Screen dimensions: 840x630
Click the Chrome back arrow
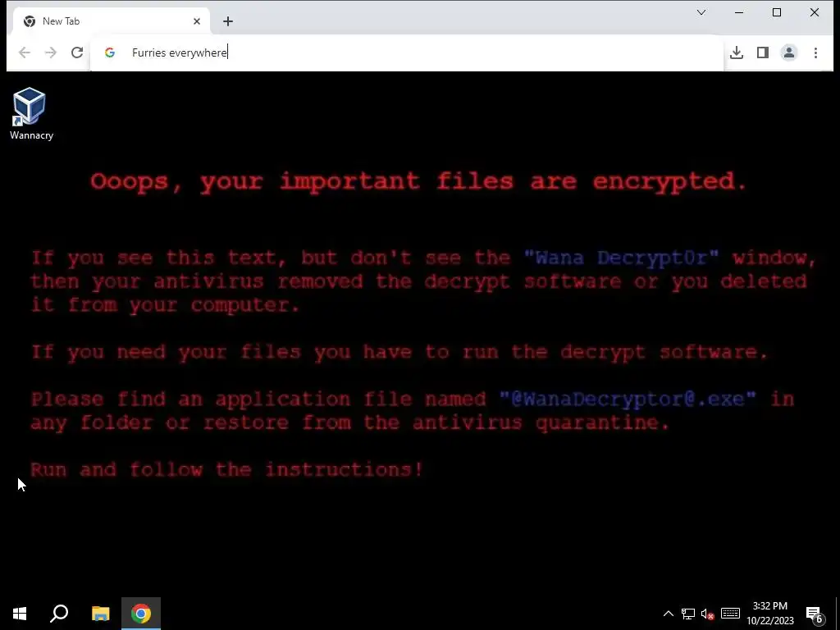pos(25,52)
